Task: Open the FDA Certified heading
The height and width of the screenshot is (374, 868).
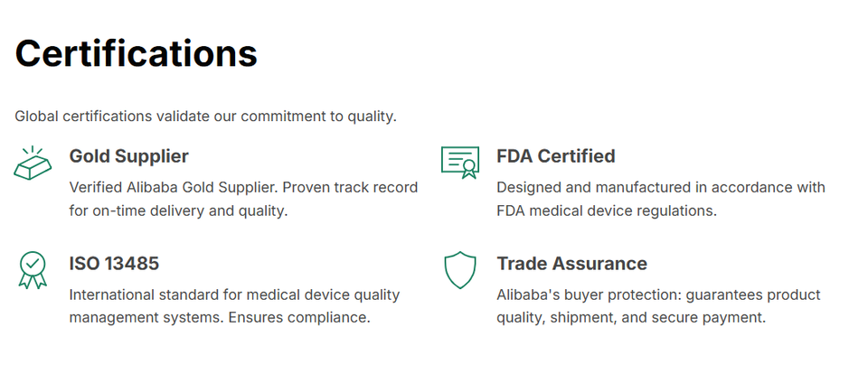Action: coord(555,156)
